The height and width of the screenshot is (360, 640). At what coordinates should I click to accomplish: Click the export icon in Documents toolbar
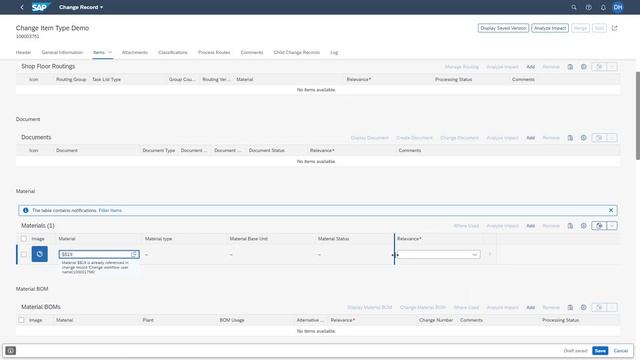pos(599,138)
